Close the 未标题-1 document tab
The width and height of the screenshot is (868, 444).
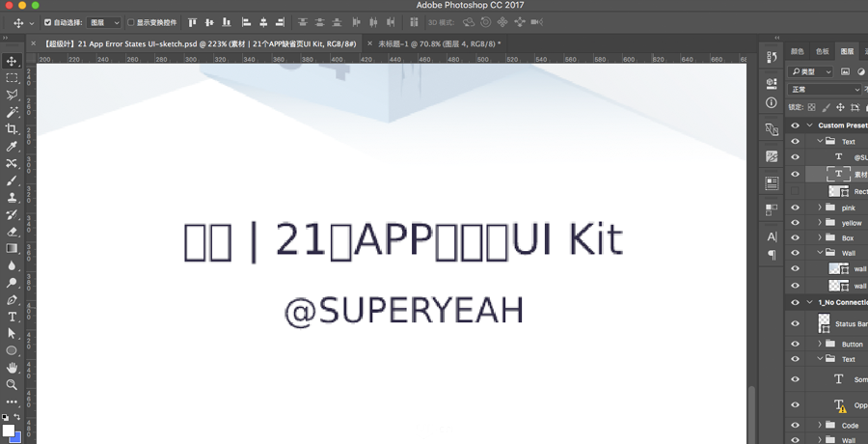pos(370,43)
